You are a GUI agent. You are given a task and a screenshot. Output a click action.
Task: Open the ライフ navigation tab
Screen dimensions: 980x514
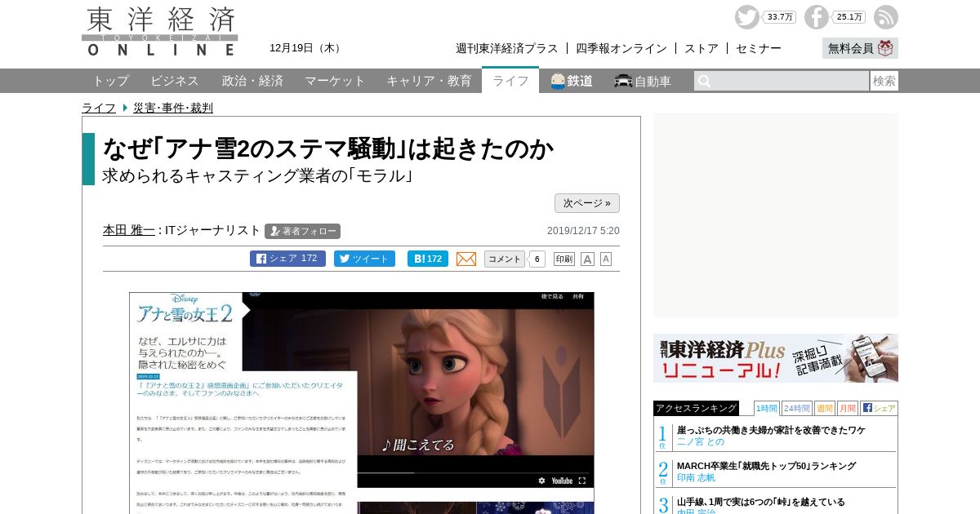point(510,81)
